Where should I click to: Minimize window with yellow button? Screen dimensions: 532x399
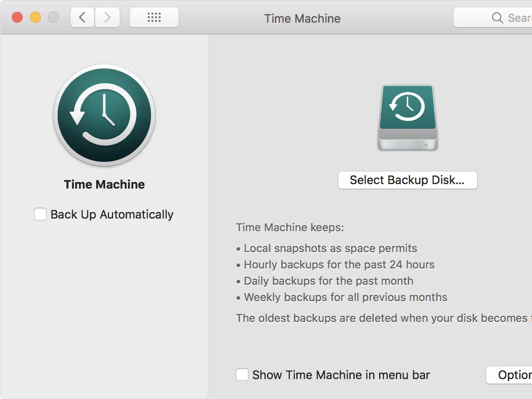[x=35, y=17]
